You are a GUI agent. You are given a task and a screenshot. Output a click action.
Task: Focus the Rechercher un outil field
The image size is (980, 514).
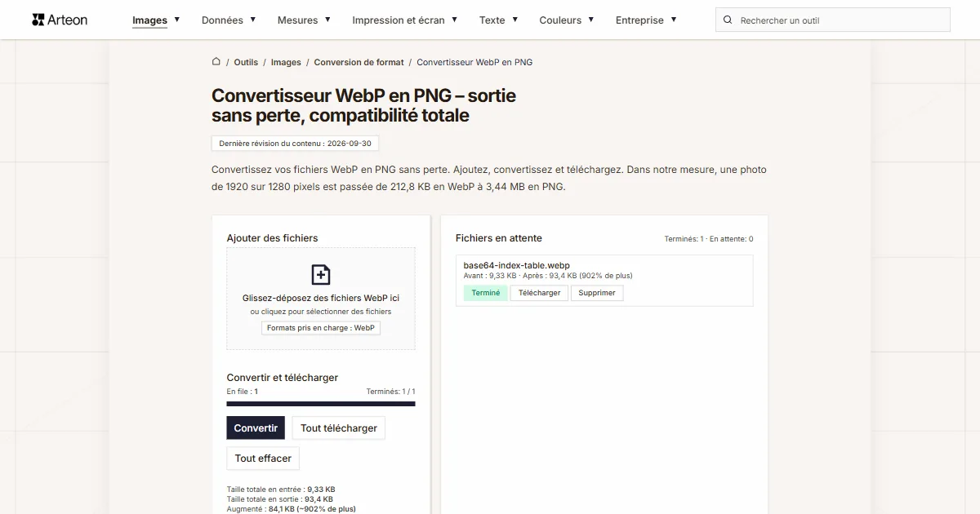click(833, 20)
